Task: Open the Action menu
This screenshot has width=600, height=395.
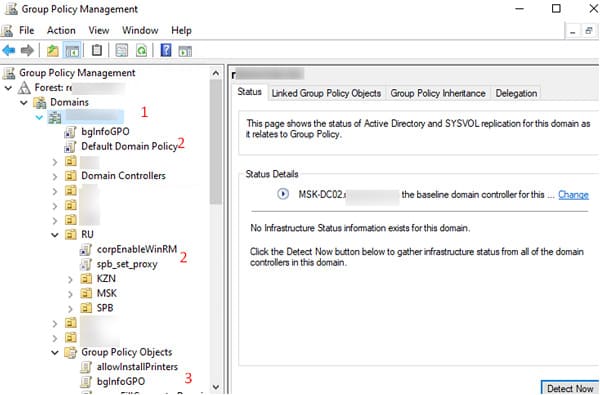Action: coord(61,30)
